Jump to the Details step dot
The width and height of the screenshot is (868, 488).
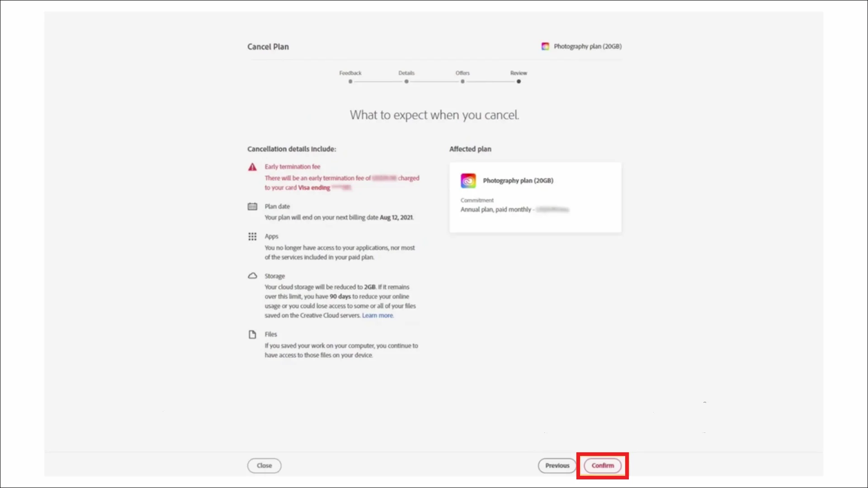coord(406,82)
